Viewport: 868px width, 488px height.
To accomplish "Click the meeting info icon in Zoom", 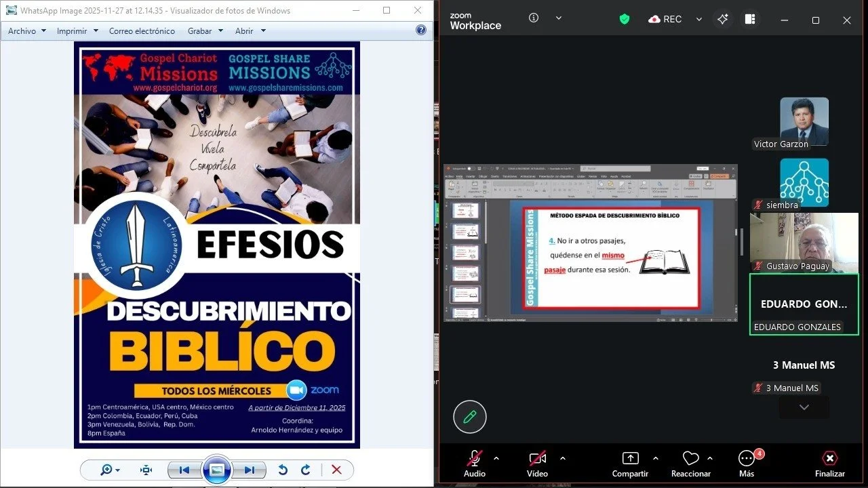I will tap(534, 18).
